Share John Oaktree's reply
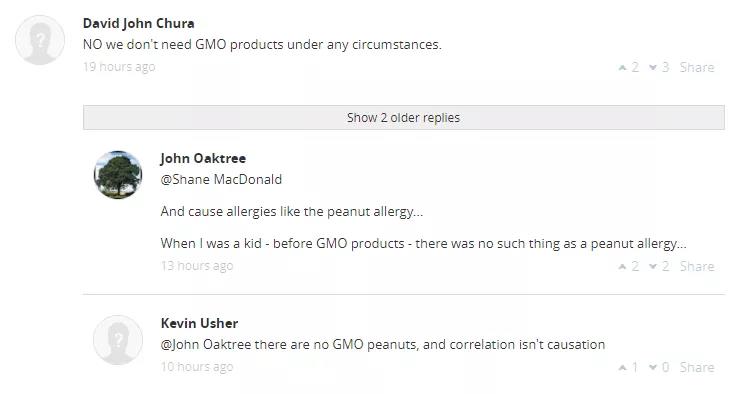Viewport: 744px width, 394px height. [697, 266]
